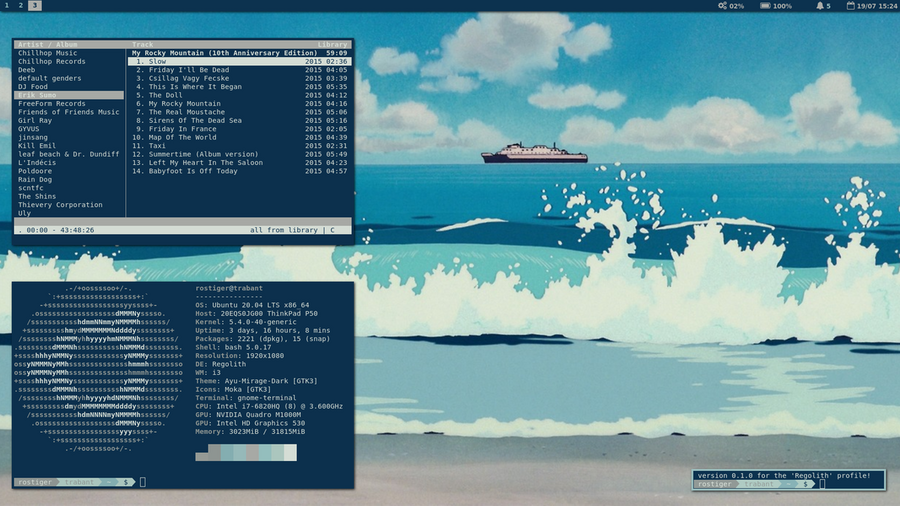Click the Artist / Album column header
The height and width of the screenshot is (506, 900).
click(47, 45)
